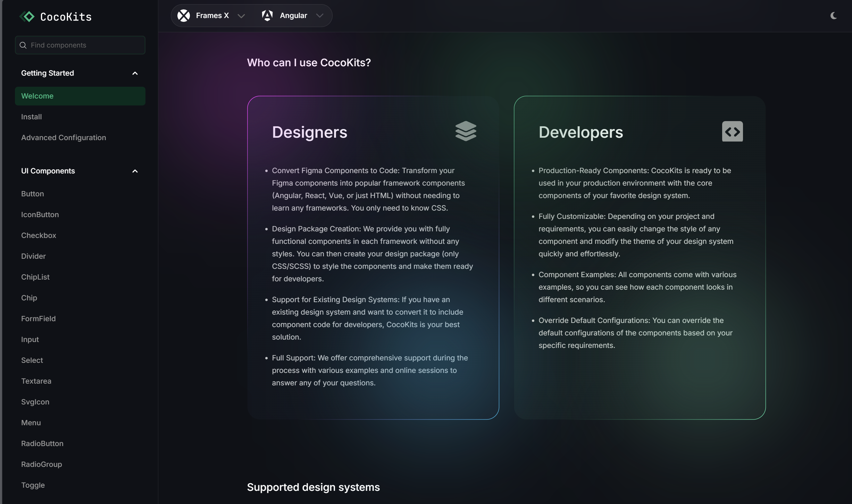Select the SvgIcon component

point(35,402)
